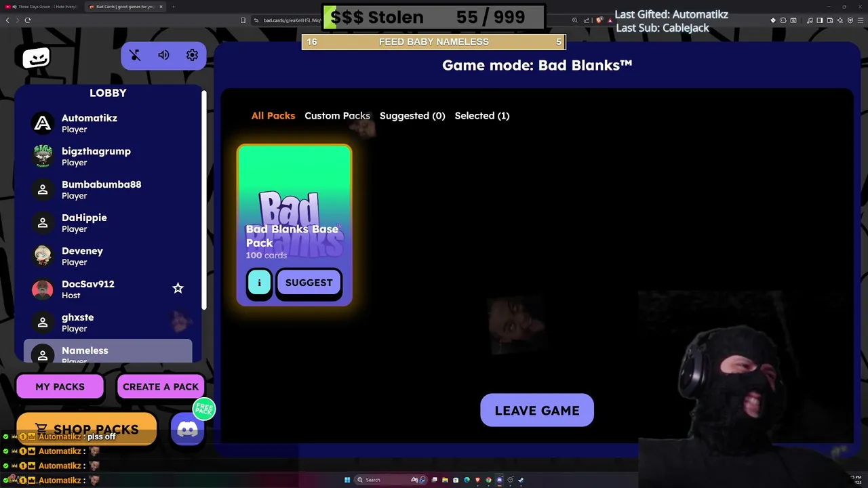Open the Discord icon button
Image resolution: width=868 pixels, height=488 pixels.
tap(187, 430)
